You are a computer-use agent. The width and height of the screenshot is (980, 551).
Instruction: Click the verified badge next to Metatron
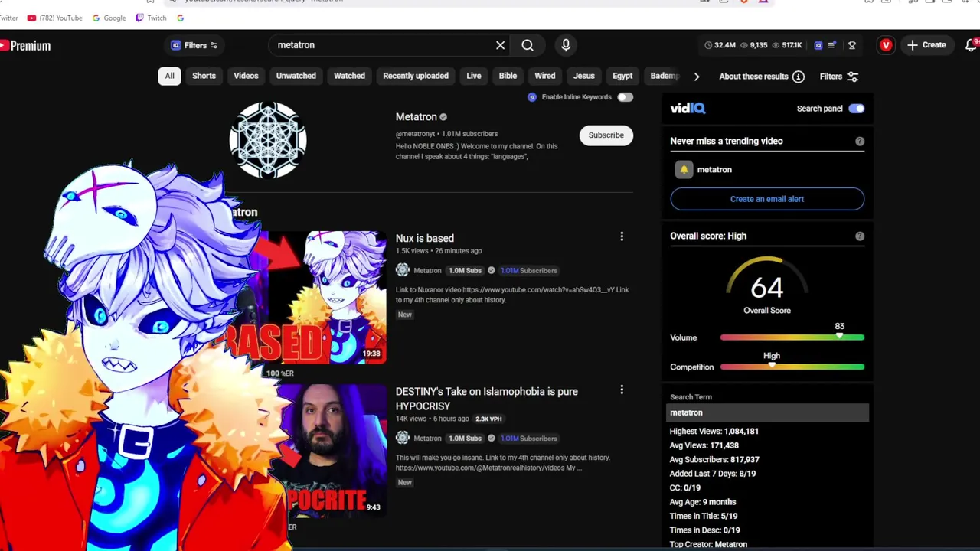coord(443,117)
